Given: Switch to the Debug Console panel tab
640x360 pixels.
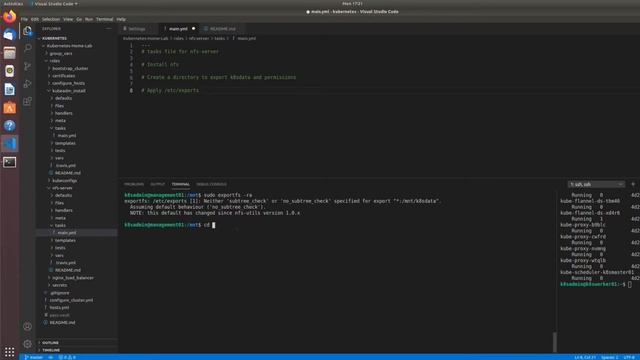Looking at the screenshot, I should pos(211,184).
